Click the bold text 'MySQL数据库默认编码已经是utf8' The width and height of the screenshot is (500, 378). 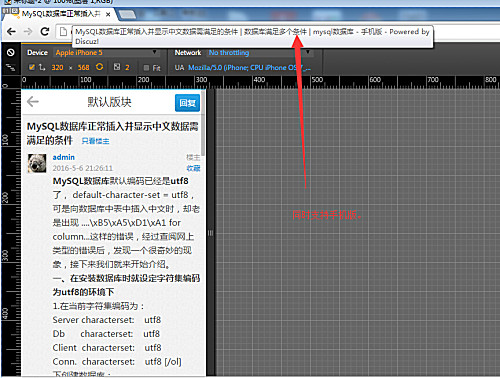point(121,181)
